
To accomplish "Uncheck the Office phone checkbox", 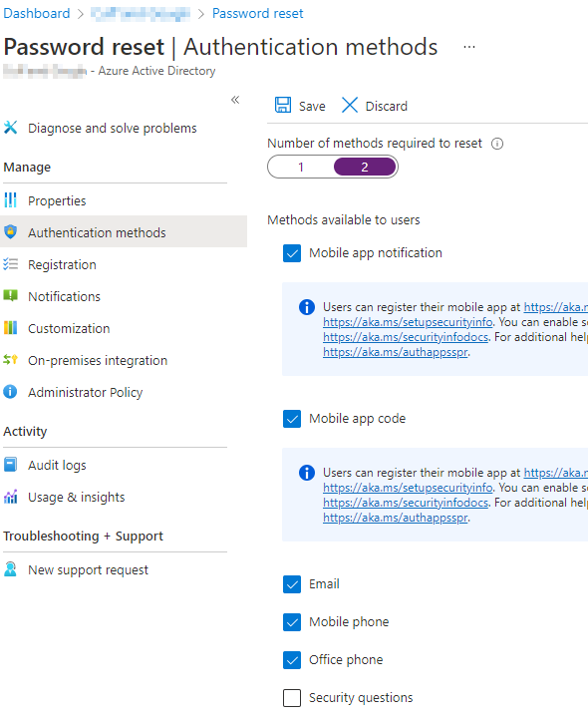I will coord(292,660).
